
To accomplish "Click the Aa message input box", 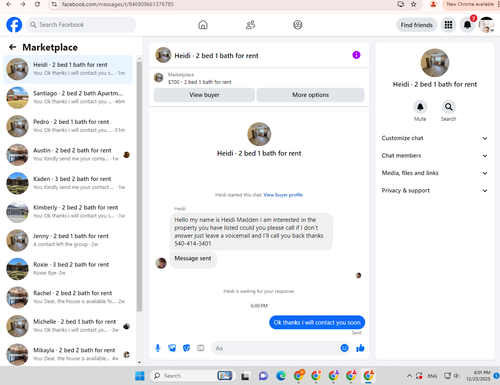I will [275, 348].
